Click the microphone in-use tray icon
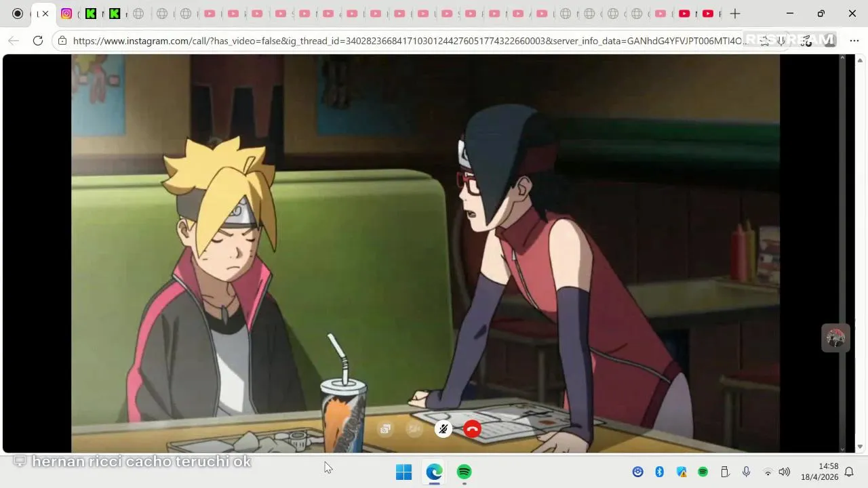 click(x=746, y=472)
